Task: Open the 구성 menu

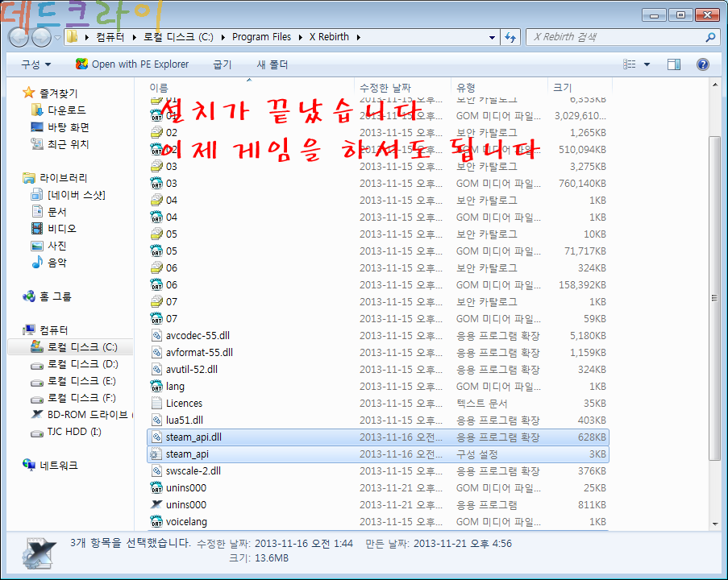Action: point(35,64)
